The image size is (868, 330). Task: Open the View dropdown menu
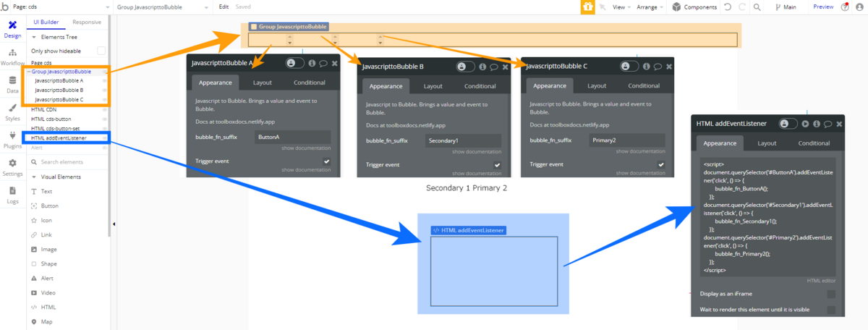(621, 7)
